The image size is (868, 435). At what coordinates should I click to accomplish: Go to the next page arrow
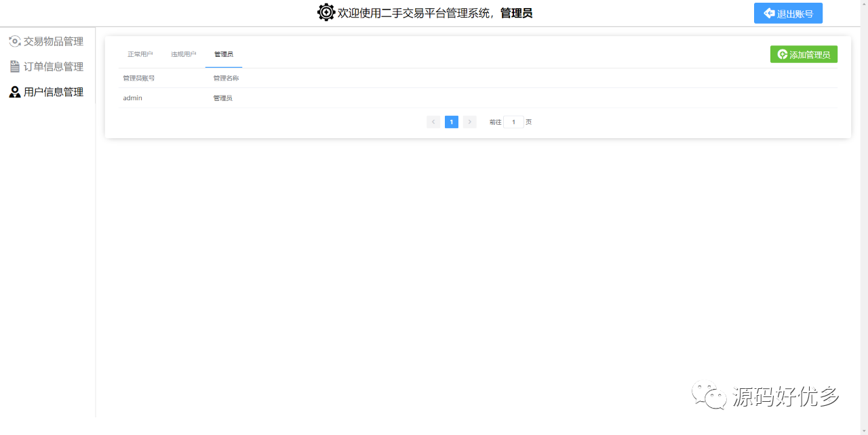(x=470, y=122)
